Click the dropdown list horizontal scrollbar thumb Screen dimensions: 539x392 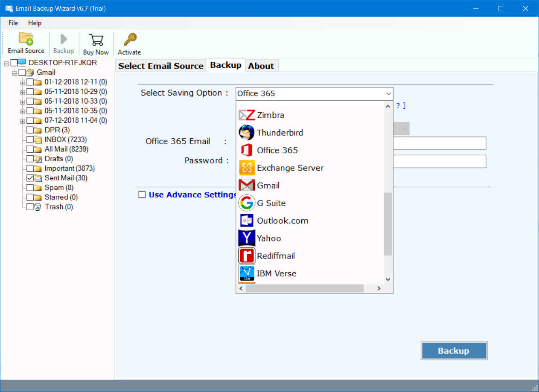(x=305, y=289)
